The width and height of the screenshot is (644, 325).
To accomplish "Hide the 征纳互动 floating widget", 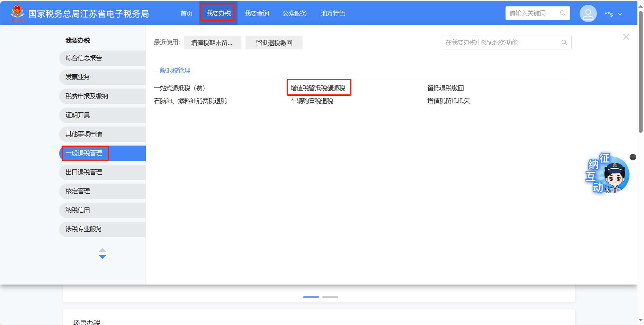I will coord(633,157).
